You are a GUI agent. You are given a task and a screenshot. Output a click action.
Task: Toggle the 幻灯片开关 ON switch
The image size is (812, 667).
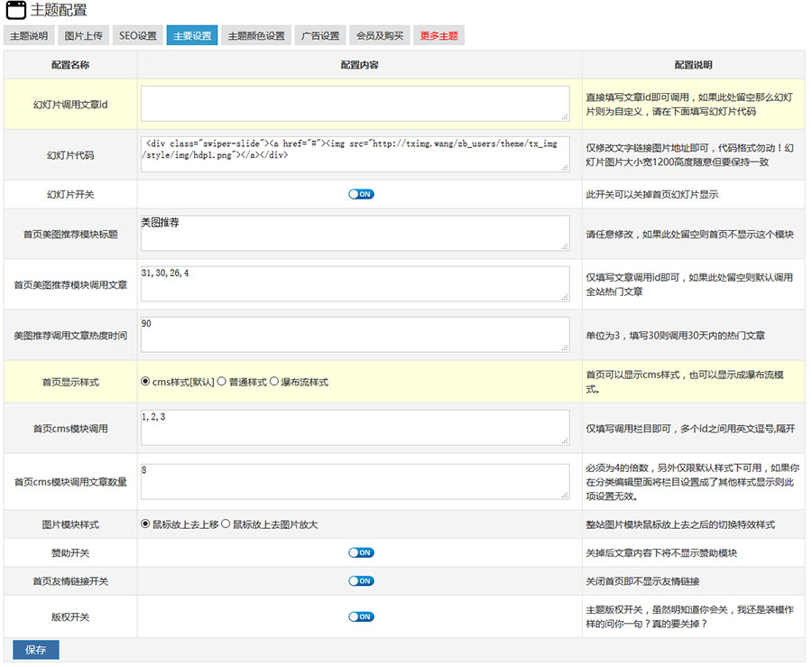361,194
